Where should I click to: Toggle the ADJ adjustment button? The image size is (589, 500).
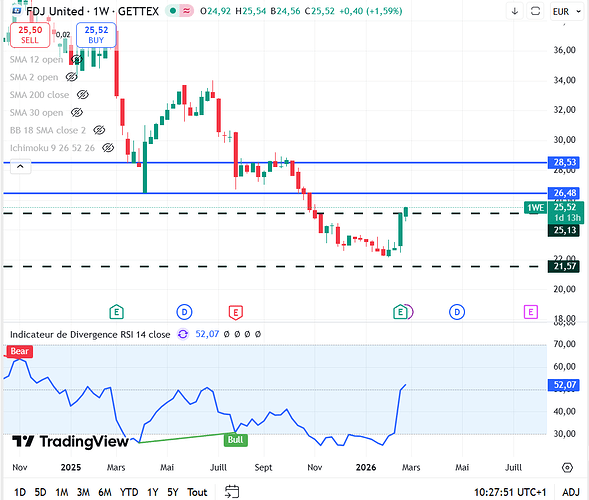click(571, 492)
